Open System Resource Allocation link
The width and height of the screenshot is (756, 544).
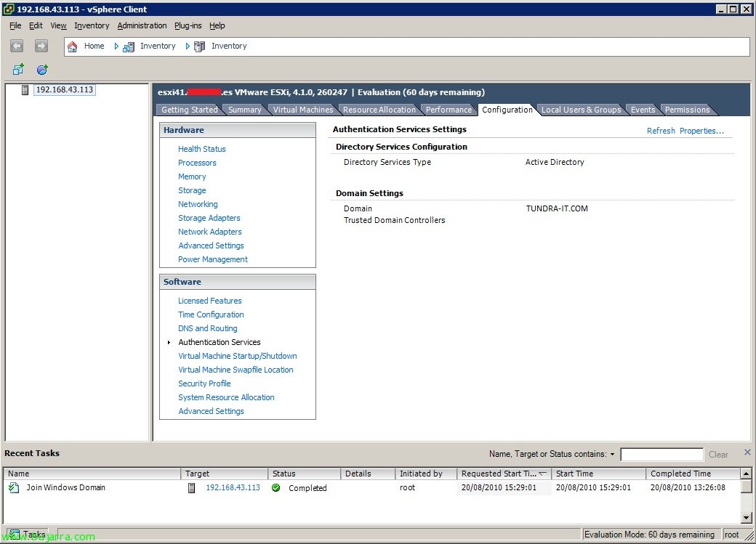(x=226, y=397)
